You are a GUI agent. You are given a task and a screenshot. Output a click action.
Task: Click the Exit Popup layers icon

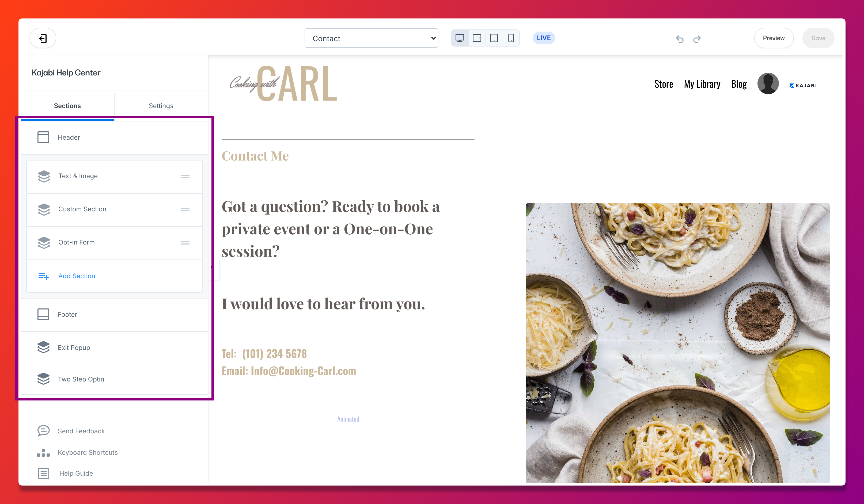click(44, 347)
